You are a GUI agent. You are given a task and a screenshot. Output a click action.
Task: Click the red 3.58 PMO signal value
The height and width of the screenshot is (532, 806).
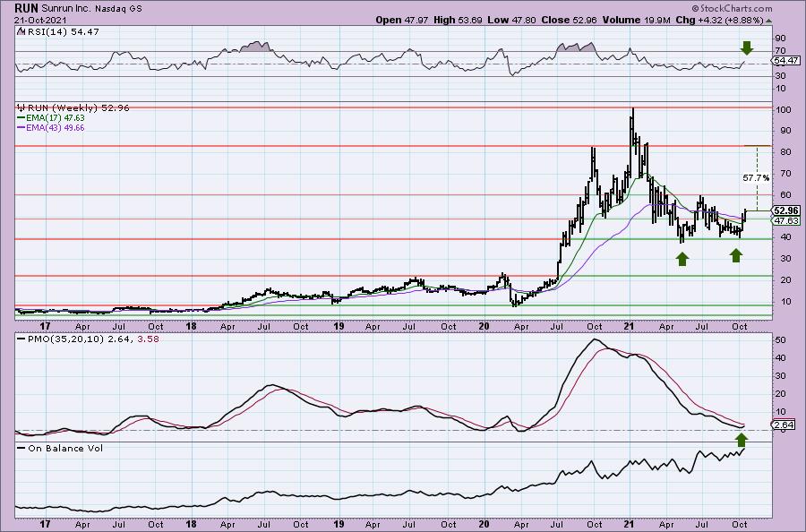coord(149,339)
